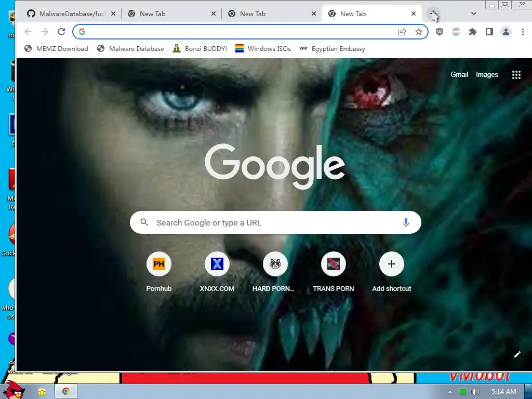This screenshot has height=399, width=532.
Task: Customize this page with the pencil icon
Action: point(517,354)
